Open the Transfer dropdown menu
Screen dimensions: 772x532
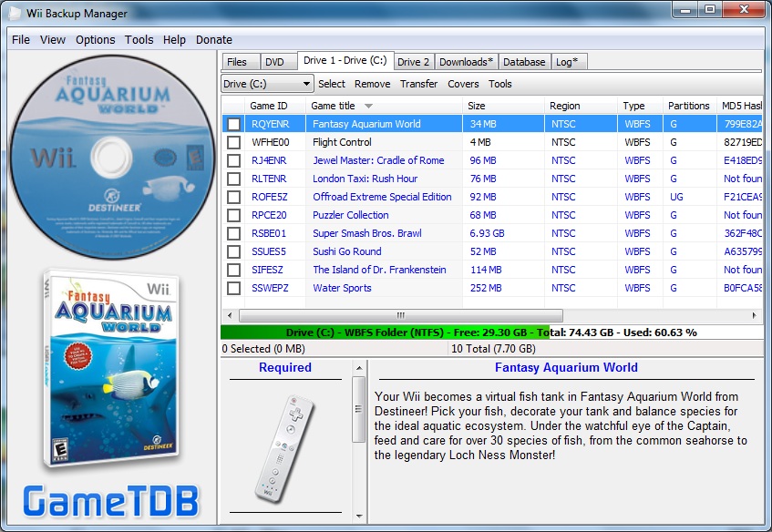point(418,84)
